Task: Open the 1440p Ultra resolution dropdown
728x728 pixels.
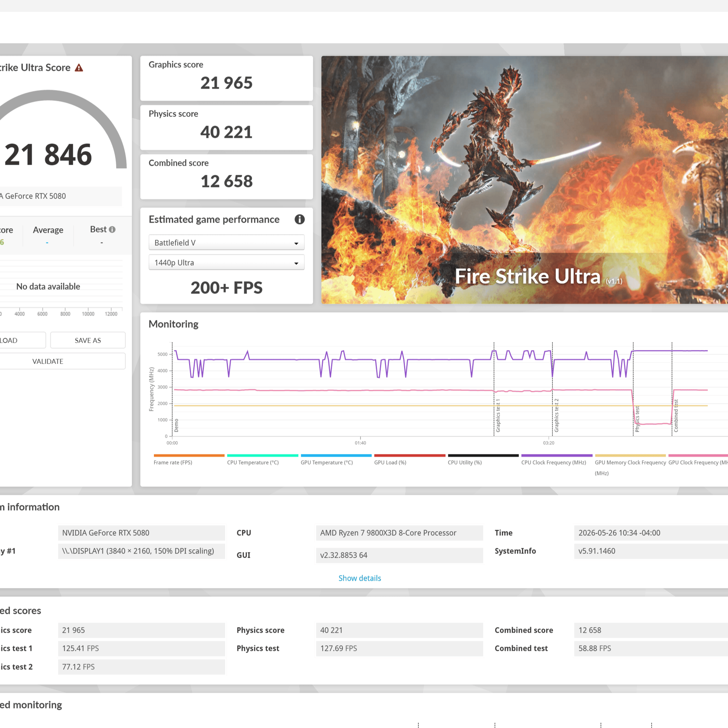Action: pyautogui.click(x=226, y=263)
